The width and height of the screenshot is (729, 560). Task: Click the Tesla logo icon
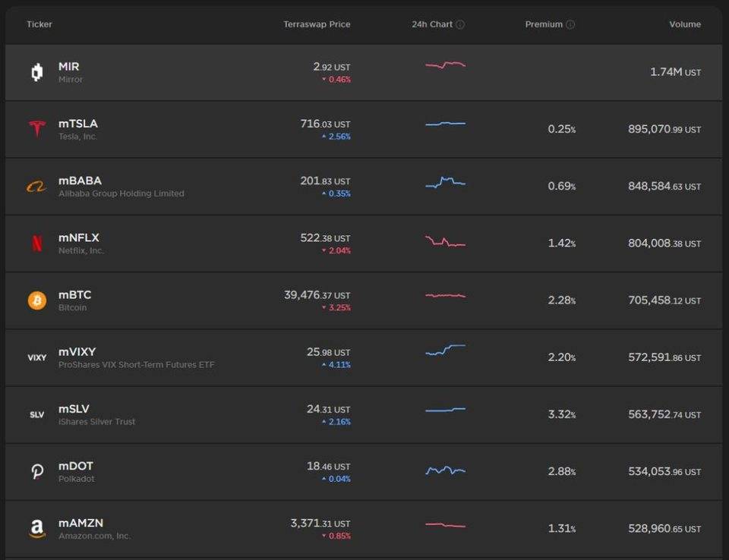pyautogui.click(x=37, y=129)
